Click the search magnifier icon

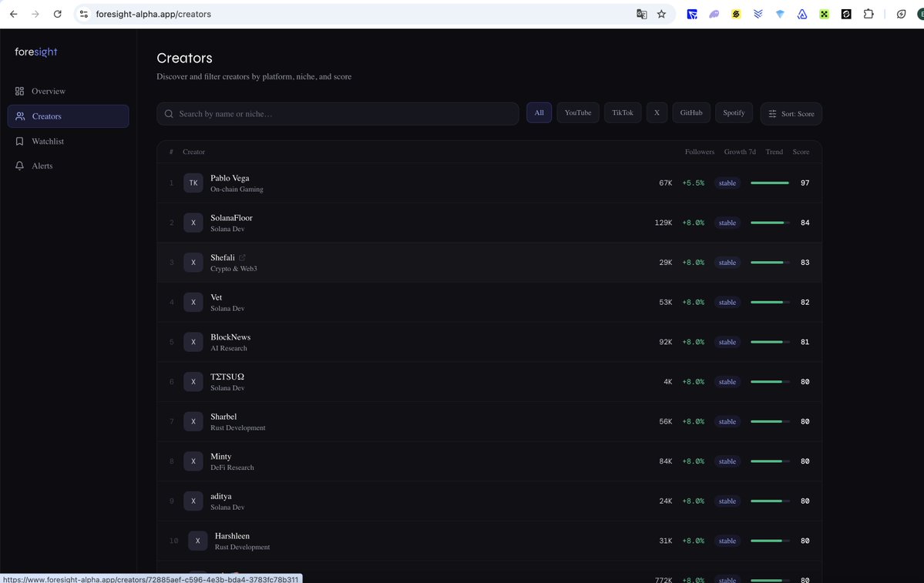click(x=169, y=114)
